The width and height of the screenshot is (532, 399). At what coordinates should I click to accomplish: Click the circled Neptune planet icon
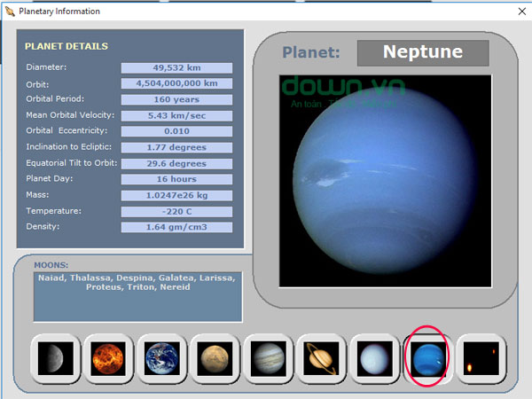428,359
